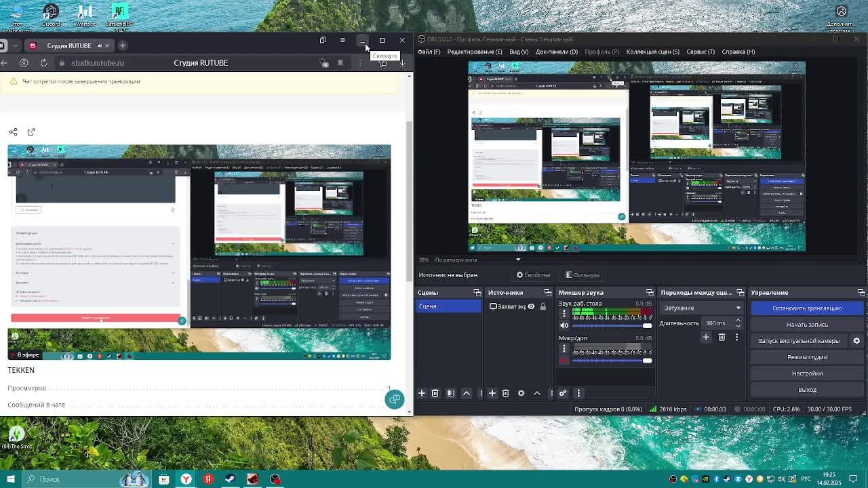Enable Режим студии
Image resolution: width=868 pixels, height=488 pixels.
(x=807, y=357)
